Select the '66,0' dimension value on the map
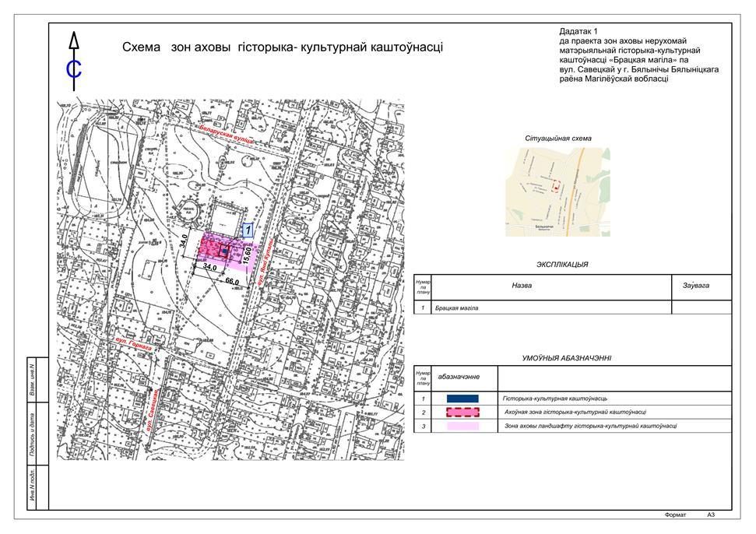756x534 pixels. click(232, 280)
